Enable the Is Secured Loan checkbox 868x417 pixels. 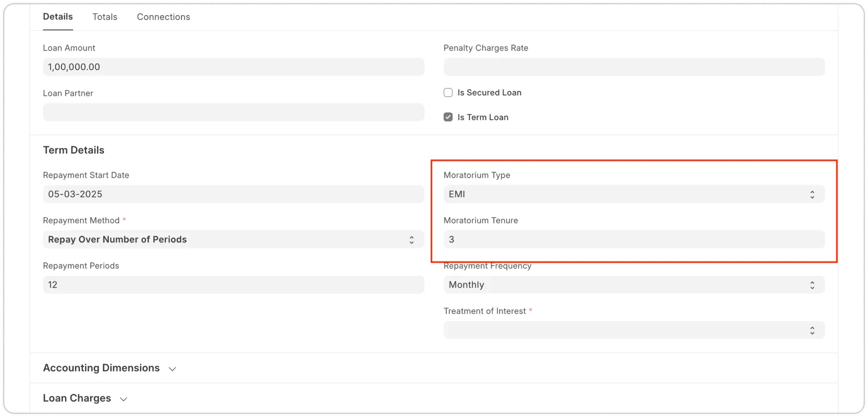point(448,93)
